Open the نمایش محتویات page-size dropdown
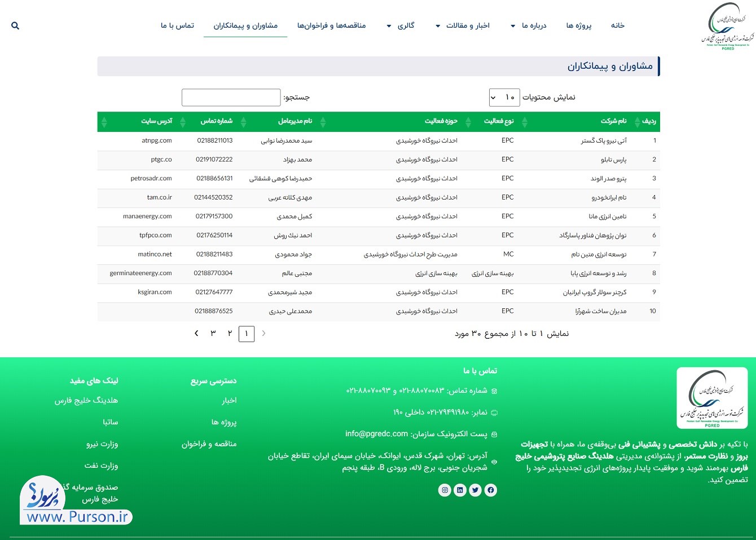 point(504,97)
